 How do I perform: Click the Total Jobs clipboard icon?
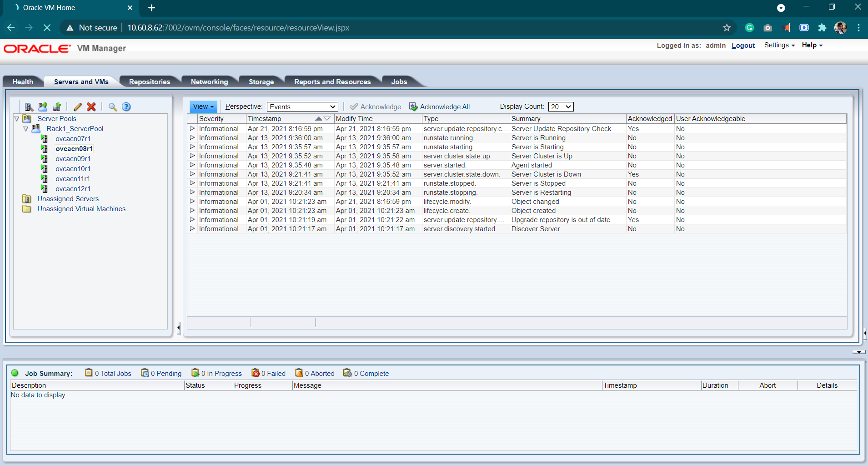coord(89,373)
